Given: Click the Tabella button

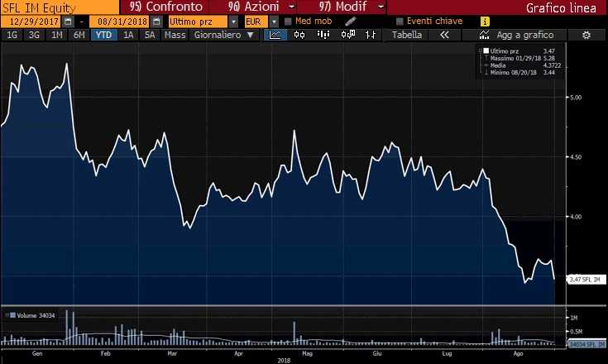Looking at the screenshot, I should pyautogui.click(x=406, y=35).
